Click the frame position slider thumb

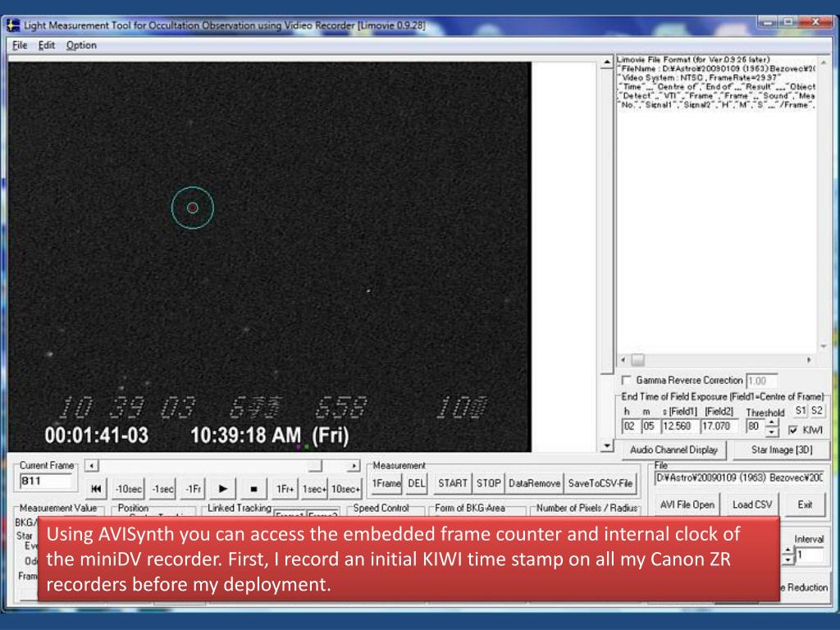pyautogui.click(x=316, y=466)
